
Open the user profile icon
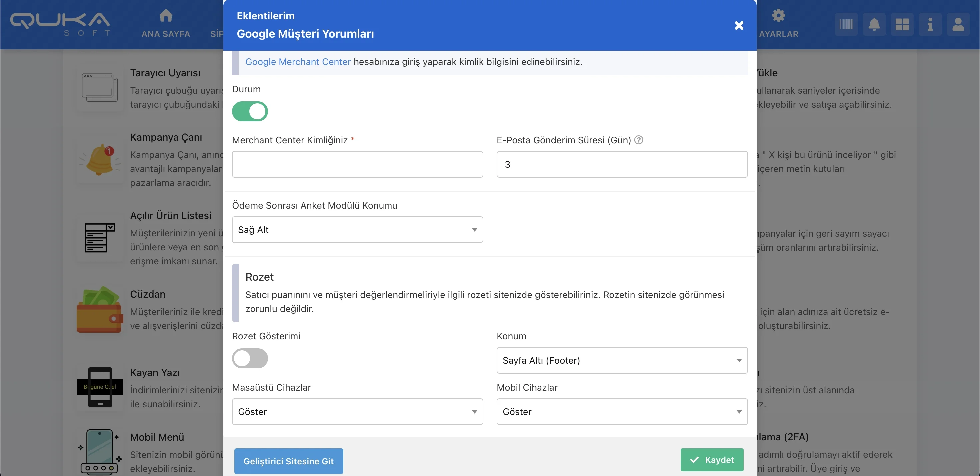pyautogui.click(x=958, y=25)
